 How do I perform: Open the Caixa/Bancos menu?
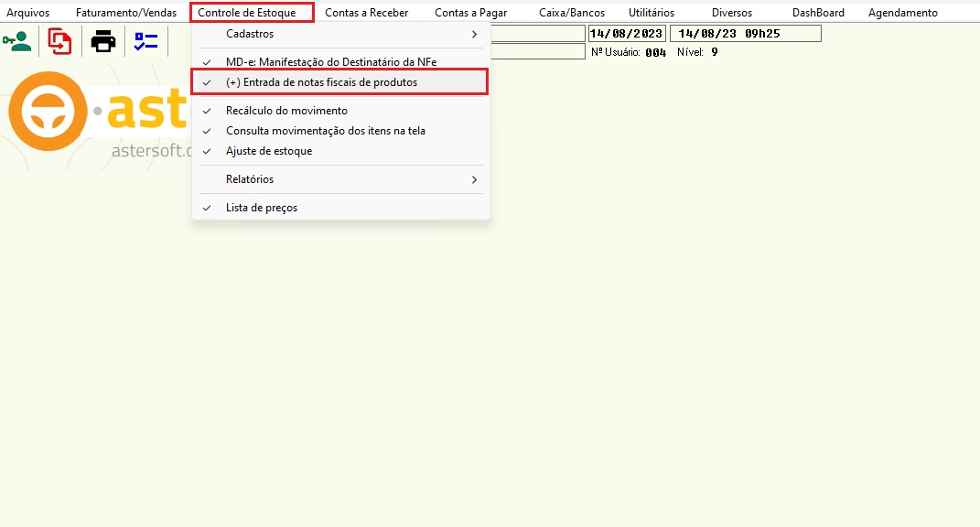click(x=572, y=13)
